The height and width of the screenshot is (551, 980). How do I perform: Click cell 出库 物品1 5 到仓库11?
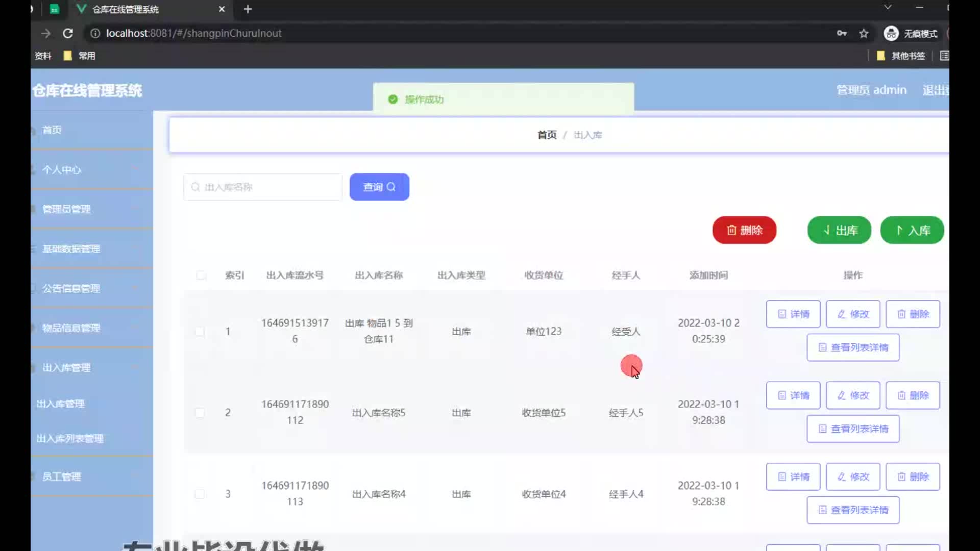pos(379,331)
